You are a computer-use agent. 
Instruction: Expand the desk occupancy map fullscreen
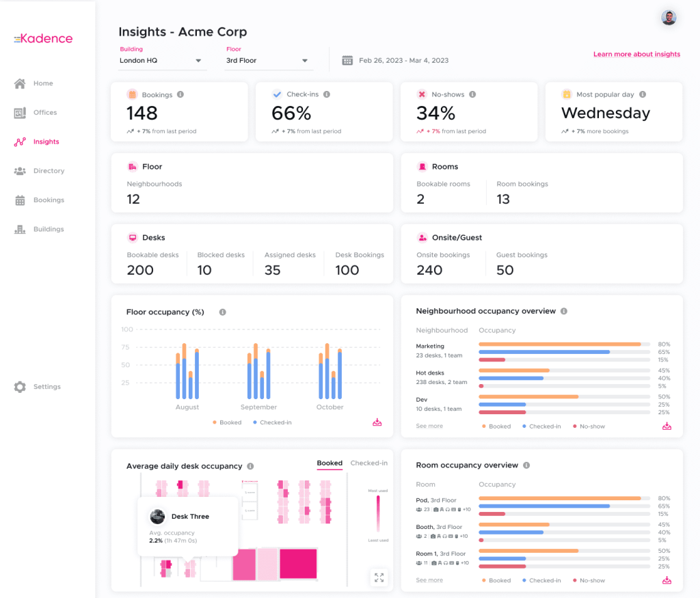[x=379, y=577]
